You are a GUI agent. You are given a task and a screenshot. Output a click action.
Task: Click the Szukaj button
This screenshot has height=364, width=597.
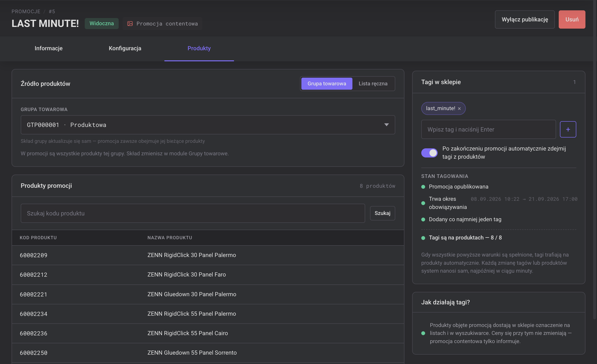pyautogui.click(x=382, y=213)
